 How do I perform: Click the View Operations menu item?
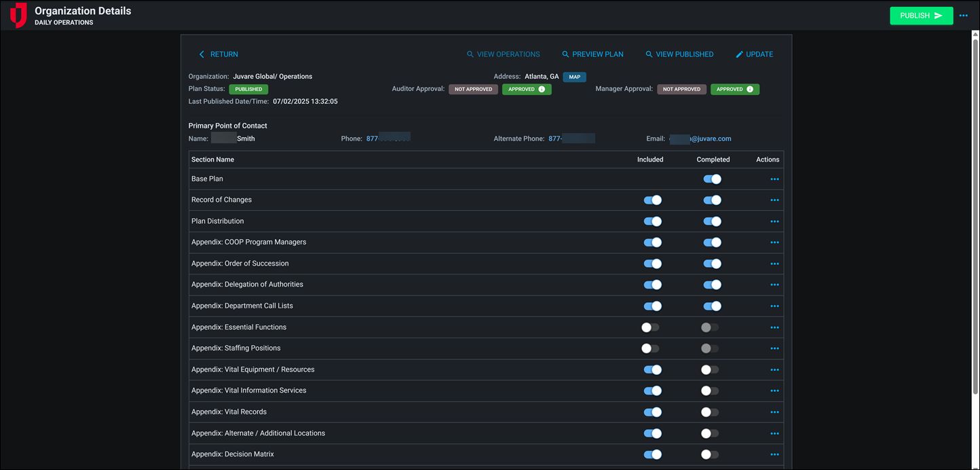pos(504,54)
